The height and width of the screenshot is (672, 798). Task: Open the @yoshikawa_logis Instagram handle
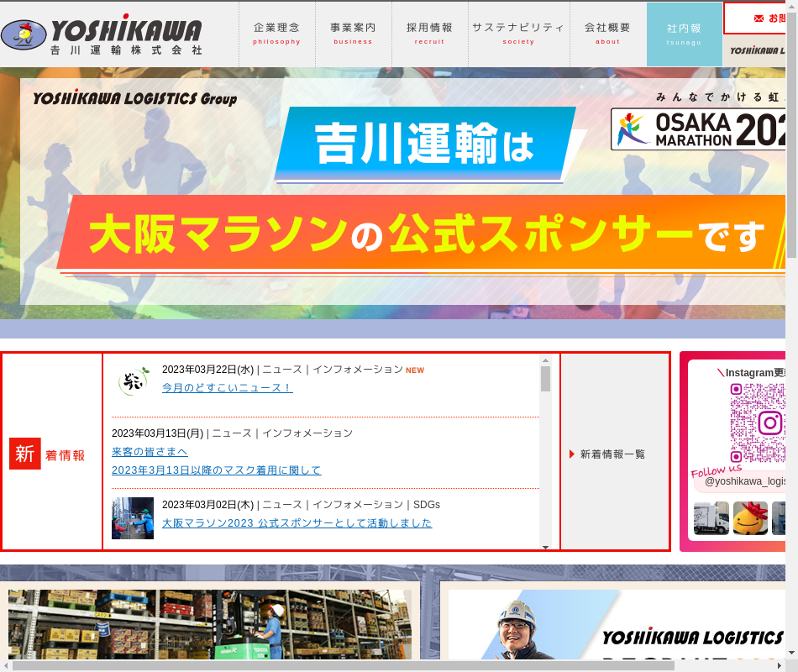744,481
